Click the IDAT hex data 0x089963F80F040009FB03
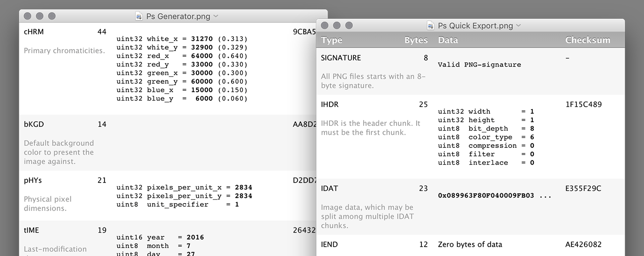Viewport: 644px width, 256px height. (486, 196)
